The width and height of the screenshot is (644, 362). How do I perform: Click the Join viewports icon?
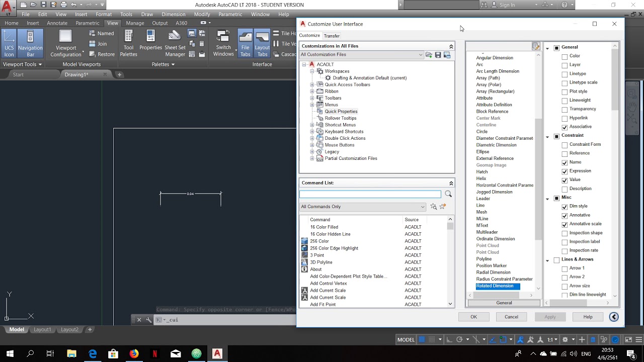[x=92, y=44]
